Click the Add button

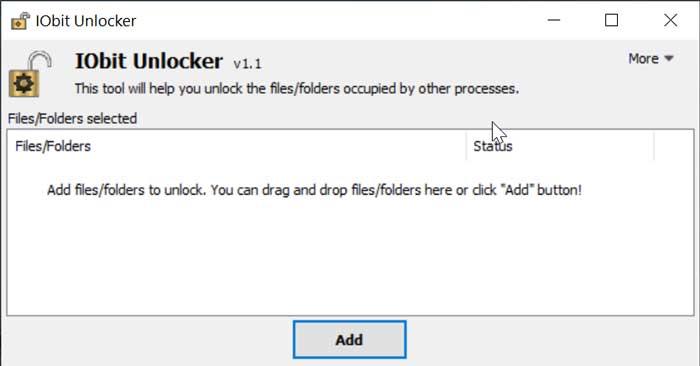tap(350, 339)
